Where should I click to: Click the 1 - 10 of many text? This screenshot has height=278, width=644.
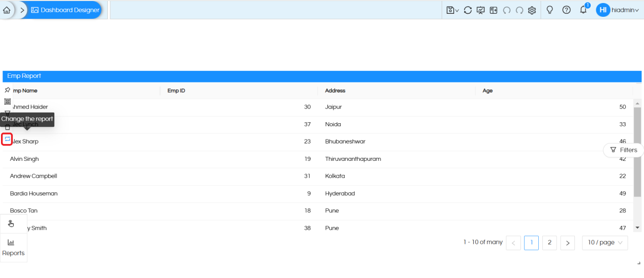483,242
